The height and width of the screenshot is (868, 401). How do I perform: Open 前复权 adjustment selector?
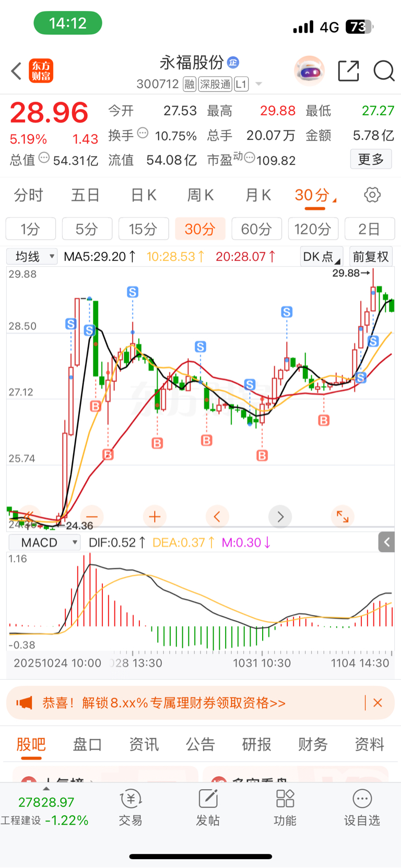pyautogui.click(x=371, y=256)
